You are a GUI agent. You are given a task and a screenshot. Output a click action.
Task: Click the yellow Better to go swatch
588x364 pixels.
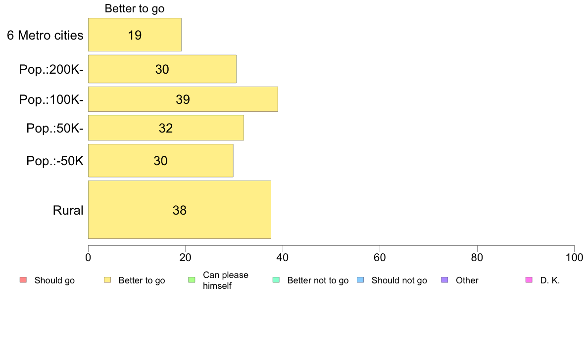point(107,280)
